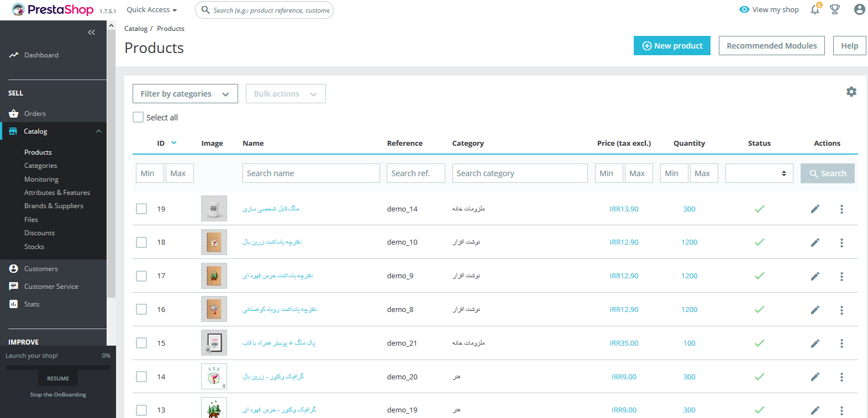Open the Bulk actions dropdown

tap(286, 94)
